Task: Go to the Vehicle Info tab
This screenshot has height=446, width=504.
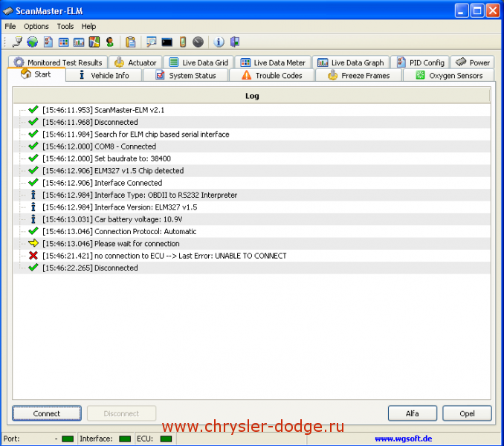Action: pyautogui.click(x=103, y=75)
